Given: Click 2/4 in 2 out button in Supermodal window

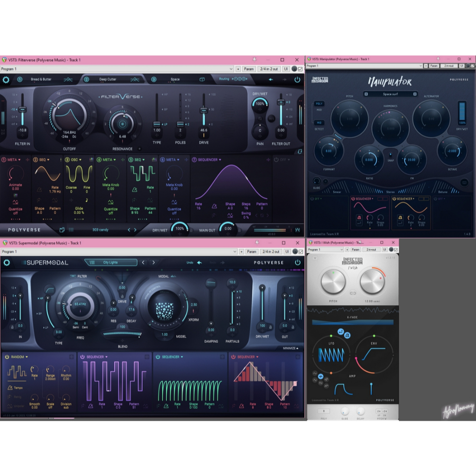Looking at the screenshot, I should point(271,251).
